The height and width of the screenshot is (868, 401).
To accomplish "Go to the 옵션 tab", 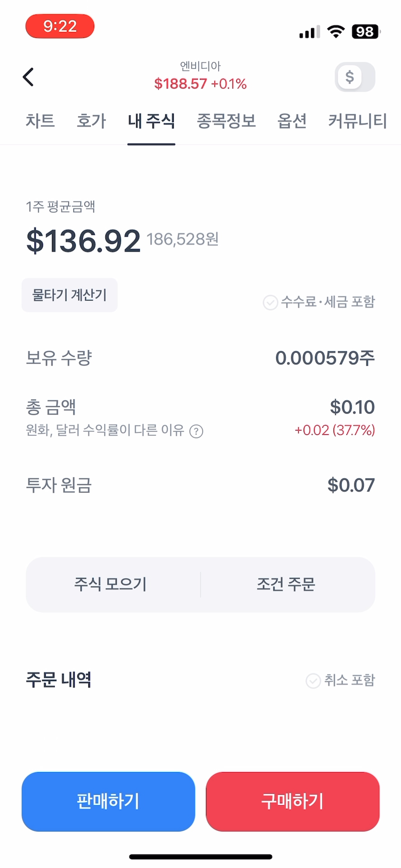I will [292, 121].
